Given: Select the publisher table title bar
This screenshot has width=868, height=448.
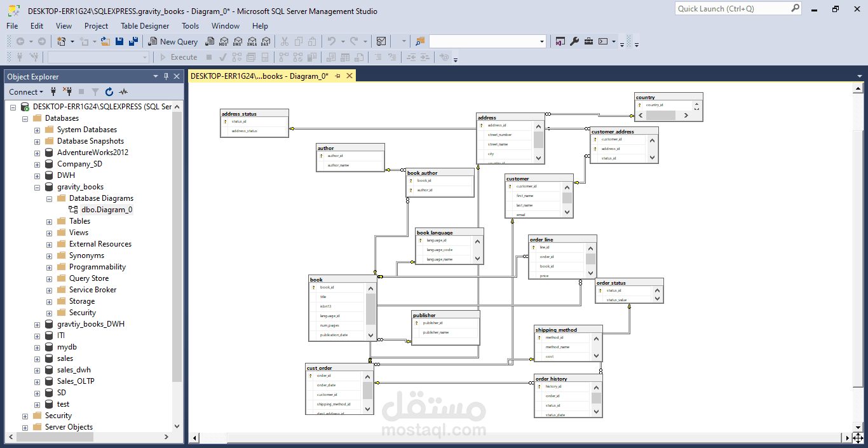Looking at the screenshot, I should click(x=445, y=315).
